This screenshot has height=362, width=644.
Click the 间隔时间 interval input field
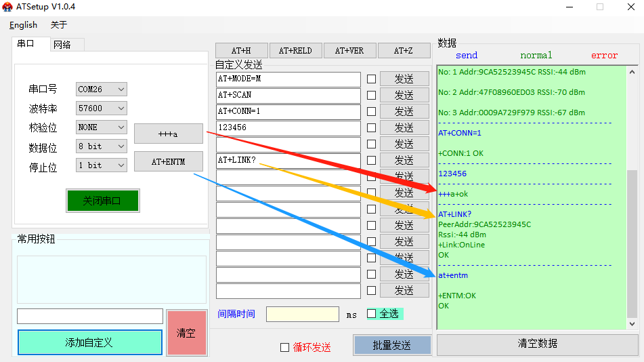(x=302, y=314)
